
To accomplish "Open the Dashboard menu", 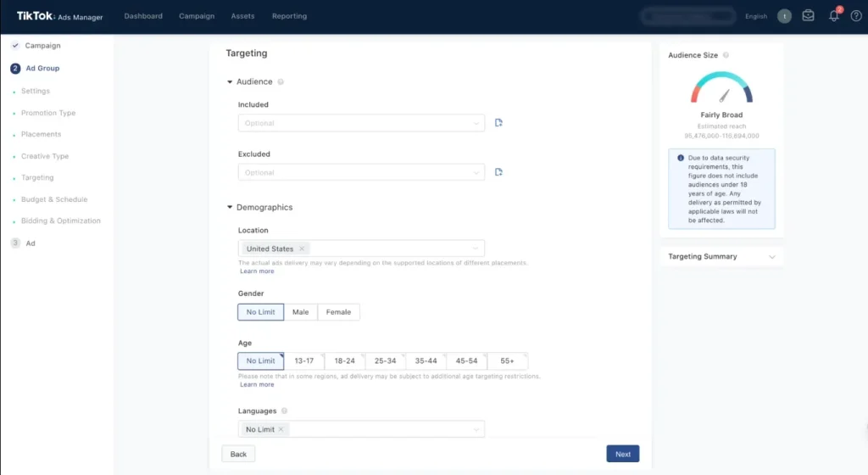I will pos(143,16).
